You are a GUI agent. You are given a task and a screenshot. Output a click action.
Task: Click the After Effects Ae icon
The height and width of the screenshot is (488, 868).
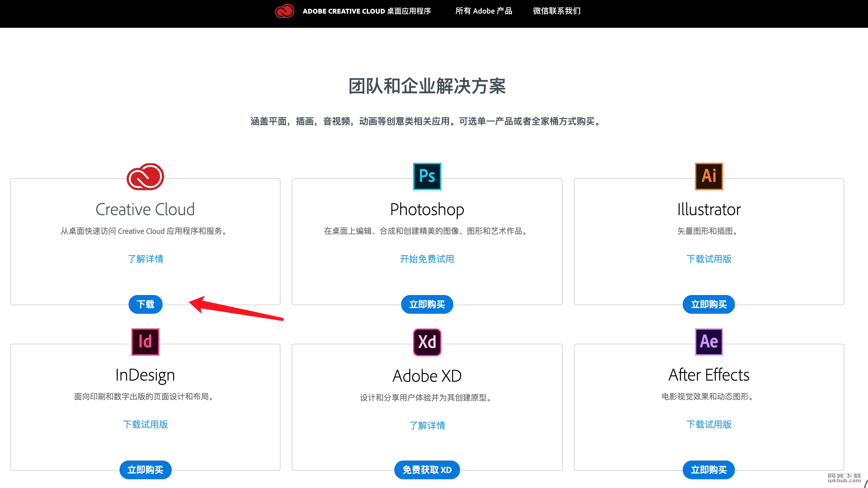click(709, 342)
